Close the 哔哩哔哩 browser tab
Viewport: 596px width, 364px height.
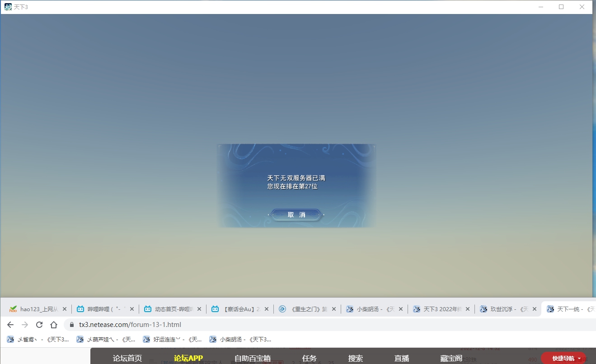[132, 309]
